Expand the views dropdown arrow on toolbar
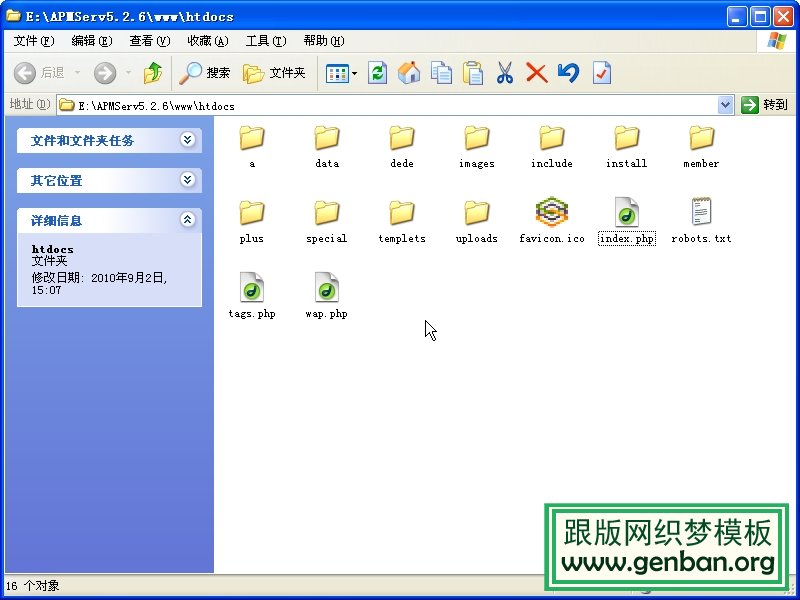 [352, 72]
